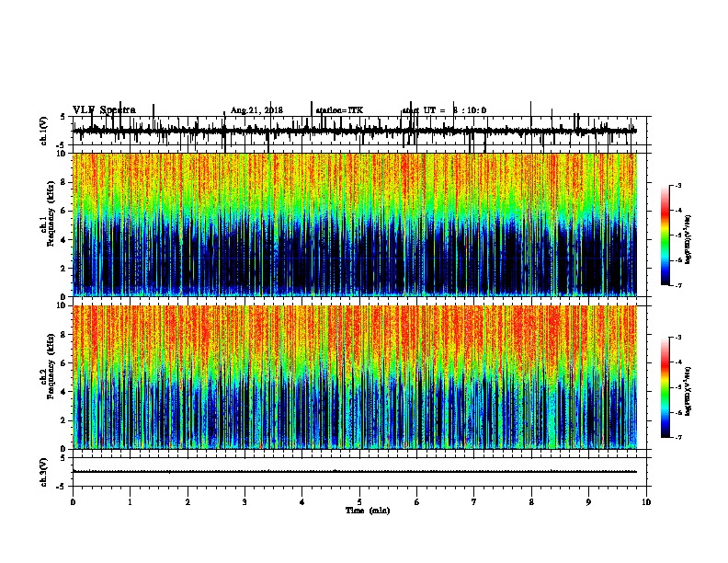Click the ch.1 spectrogram color scale bar
This screenshot has width=728, height=563.
(665, 236)
